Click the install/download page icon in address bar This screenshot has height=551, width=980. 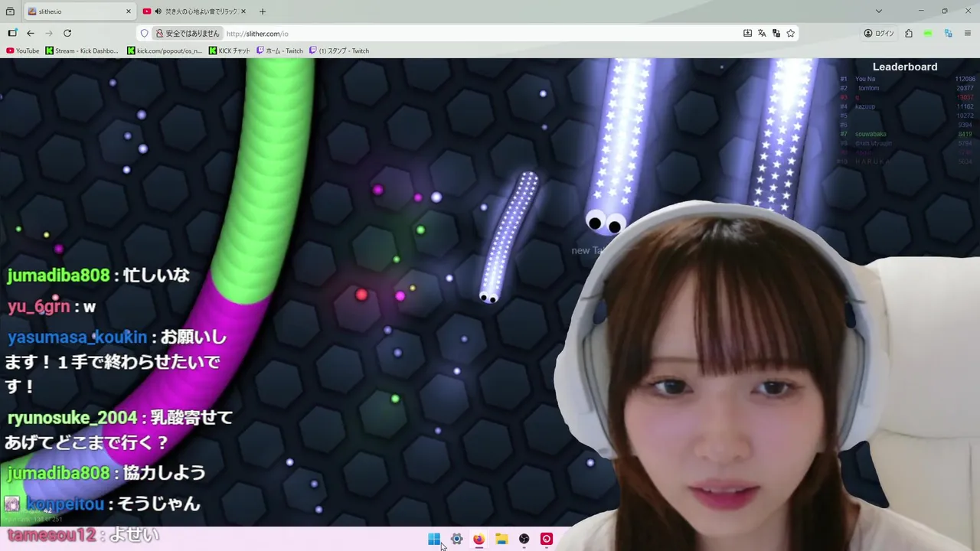coord(747,33)
